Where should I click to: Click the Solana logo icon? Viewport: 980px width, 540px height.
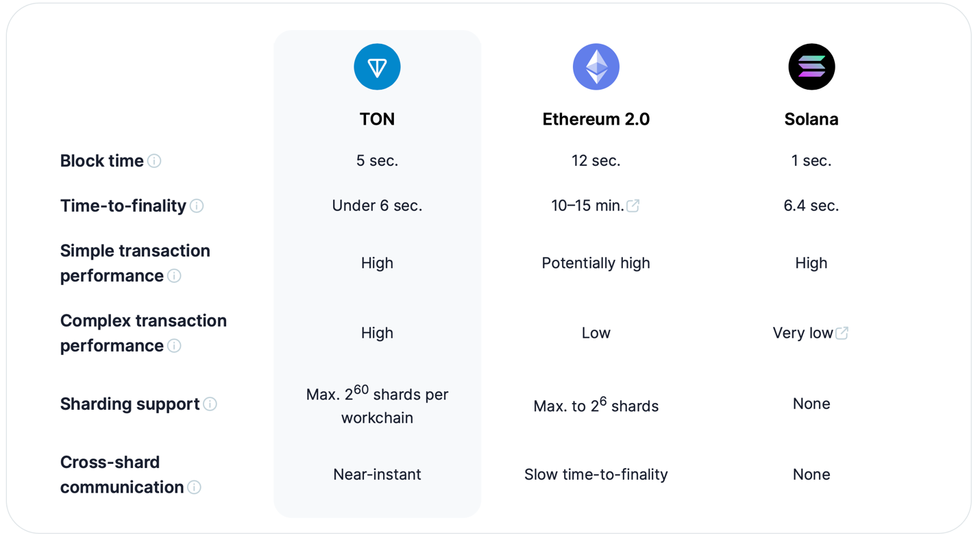811,66
